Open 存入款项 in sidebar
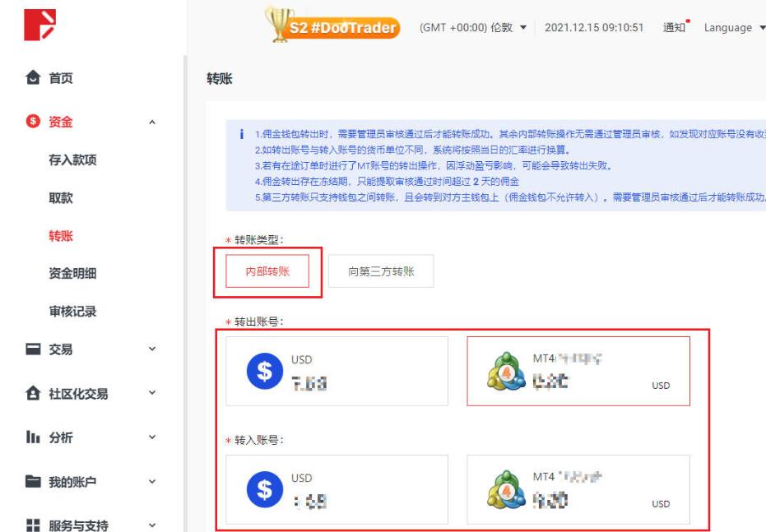This screenshot has height=532, width=766. point(72,160)
